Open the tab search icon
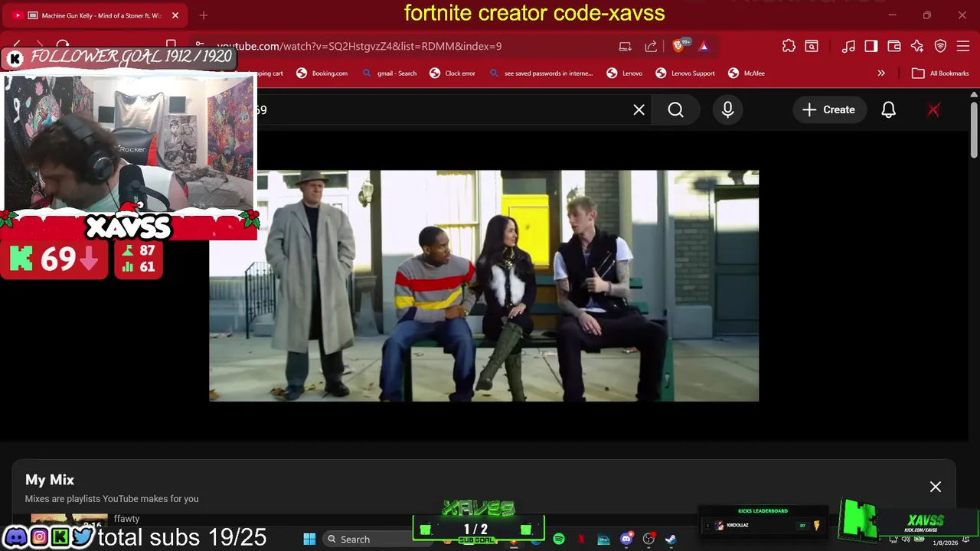This screenshot has width=980, height=551. (812, 46)
